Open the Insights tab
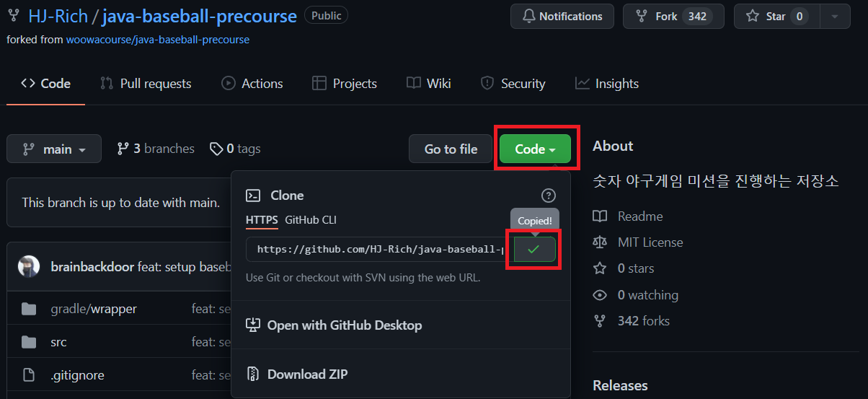868x399 pixels. pyautogui.click(x=607, y=84)
